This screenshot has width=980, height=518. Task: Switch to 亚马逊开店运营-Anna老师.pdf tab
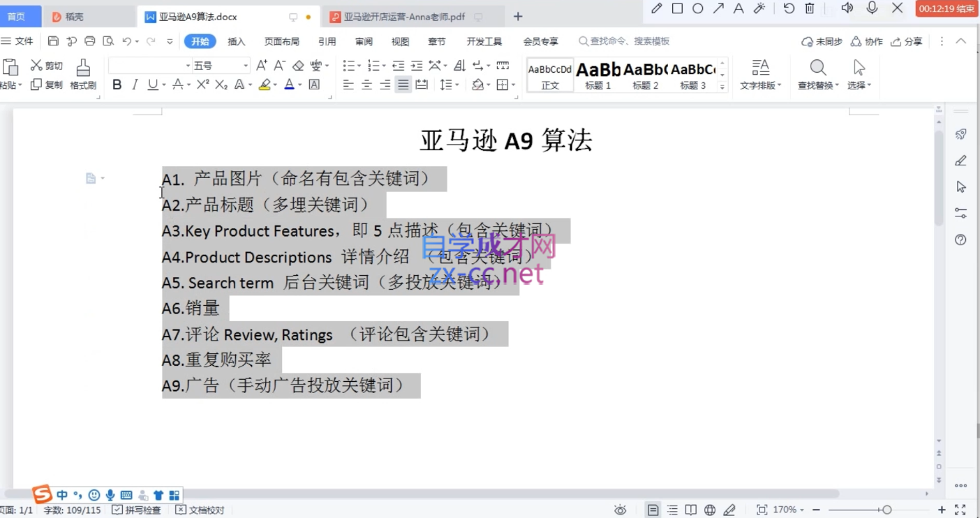tap(405, 16)
